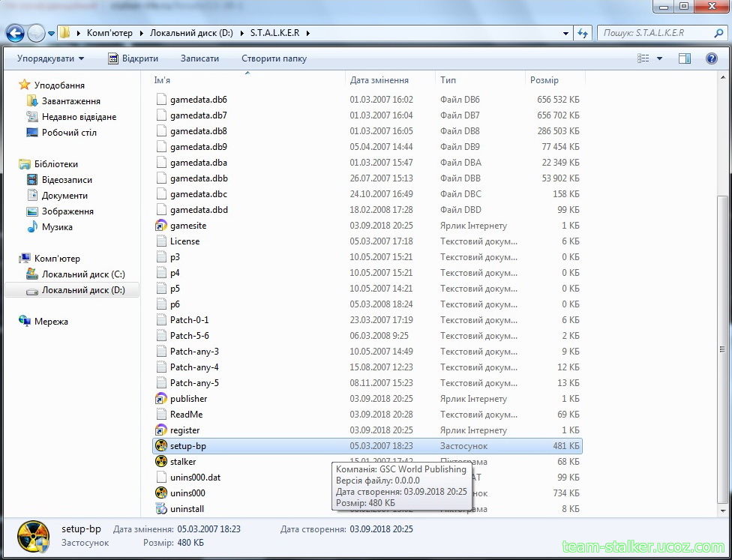Select Локальний диск (D:) breadcrumb segment
732x560 pixels.
(x=191, y=33)
